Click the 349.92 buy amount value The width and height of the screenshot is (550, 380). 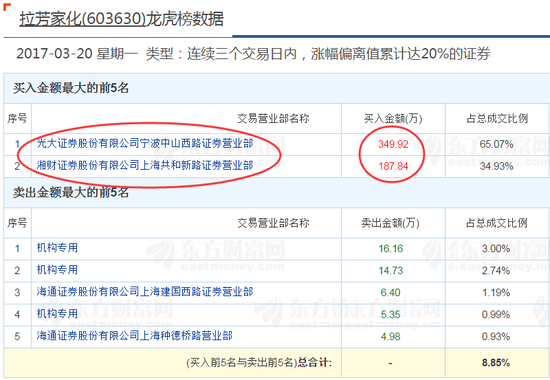(x=393, y=144)
